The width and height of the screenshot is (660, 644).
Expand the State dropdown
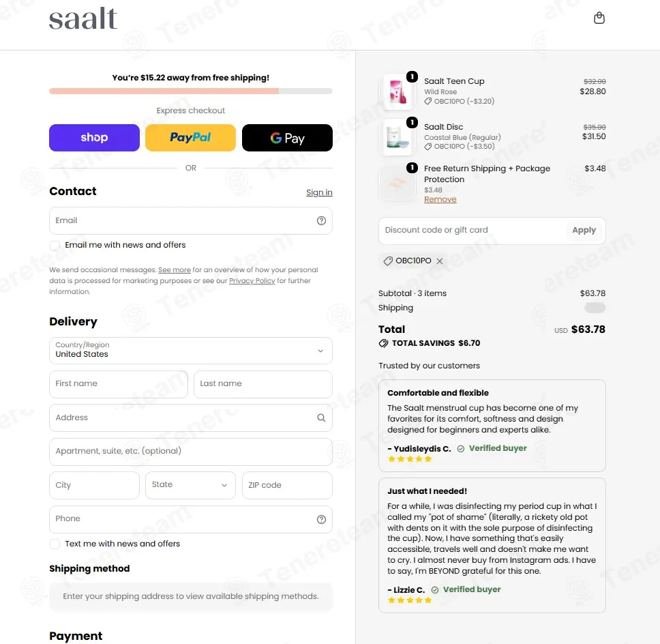tap(190, 485)
